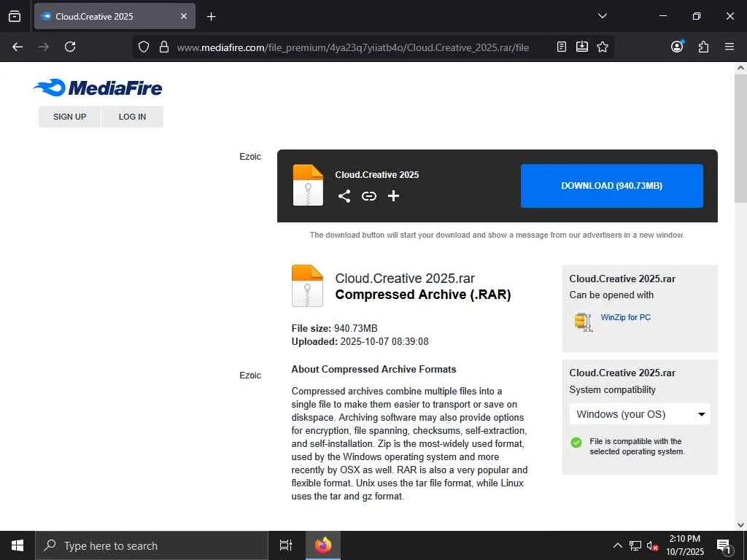The width and height of the screenshot is (747, 560).
Task: Open the Windows Start menu
Action: click(x=18, y=545)
